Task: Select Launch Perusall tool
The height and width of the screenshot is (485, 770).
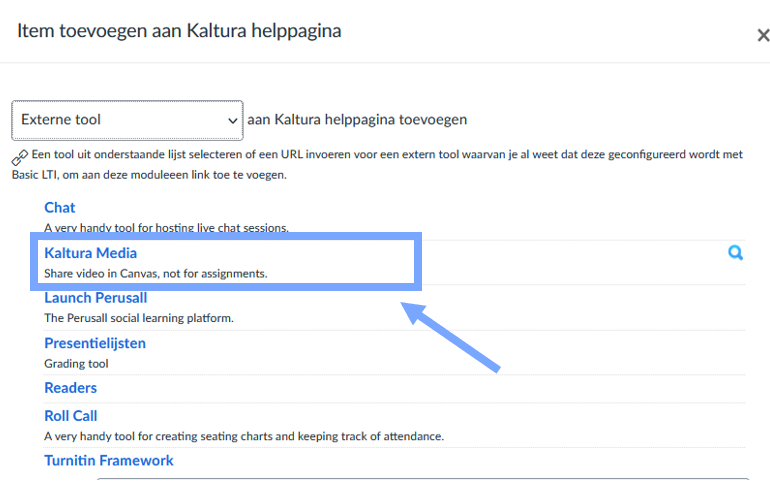Action: [x=96, y=298]
